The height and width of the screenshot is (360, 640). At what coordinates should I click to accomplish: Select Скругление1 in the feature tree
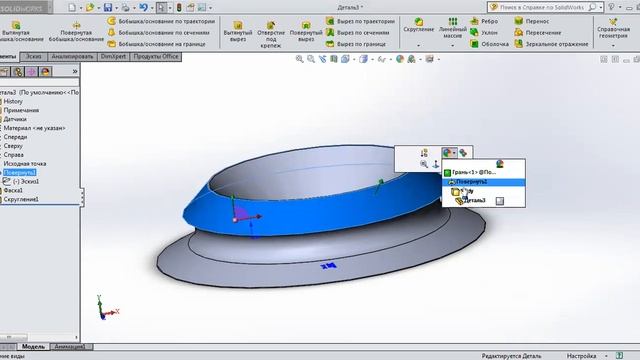click(21, 200)
